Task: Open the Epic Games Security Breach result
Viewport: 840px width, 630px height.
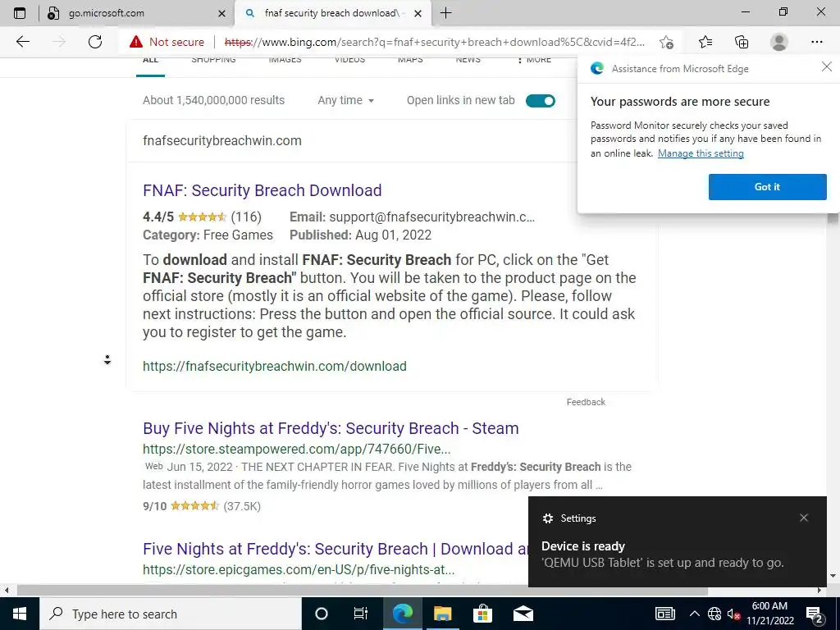Action: (x=336, y=549)
